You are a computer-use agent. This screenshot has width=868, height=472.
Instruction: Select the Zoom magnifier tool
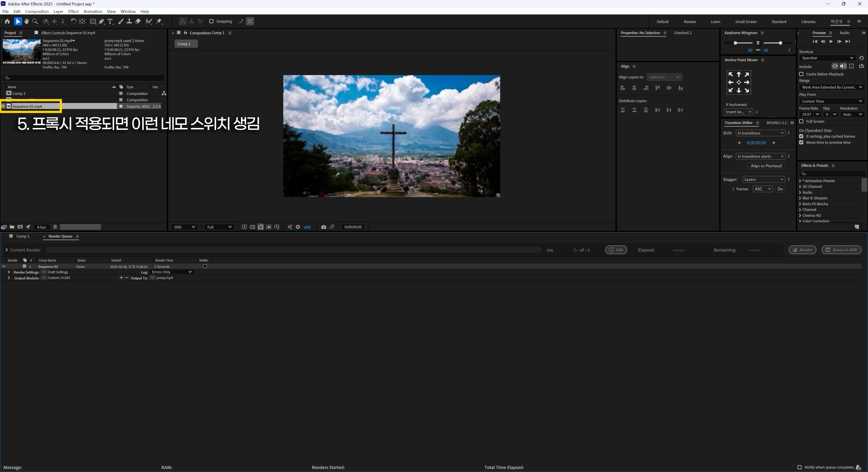click(35, 21)
